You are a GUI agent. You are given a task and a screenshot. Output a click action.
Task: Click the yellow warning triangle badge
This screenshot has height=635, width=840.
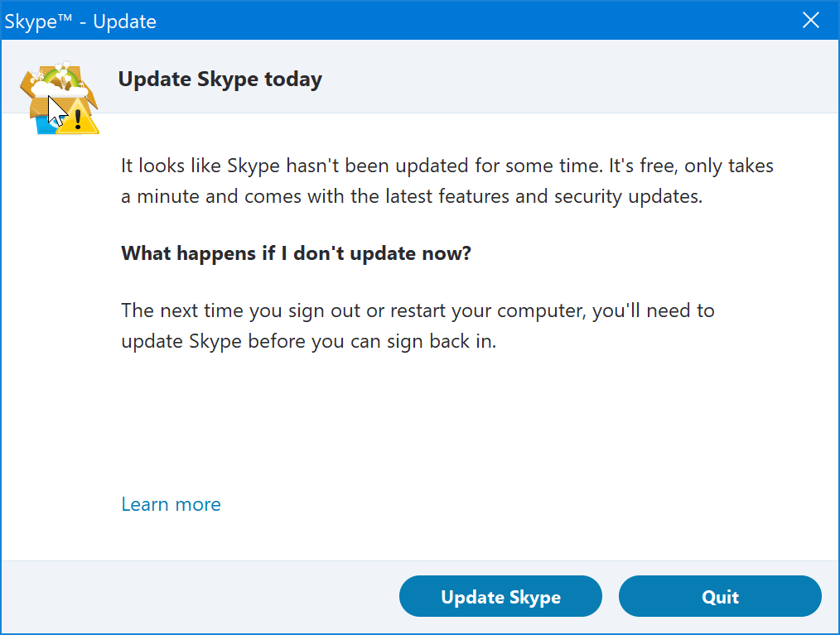click(x=79, y=120)
